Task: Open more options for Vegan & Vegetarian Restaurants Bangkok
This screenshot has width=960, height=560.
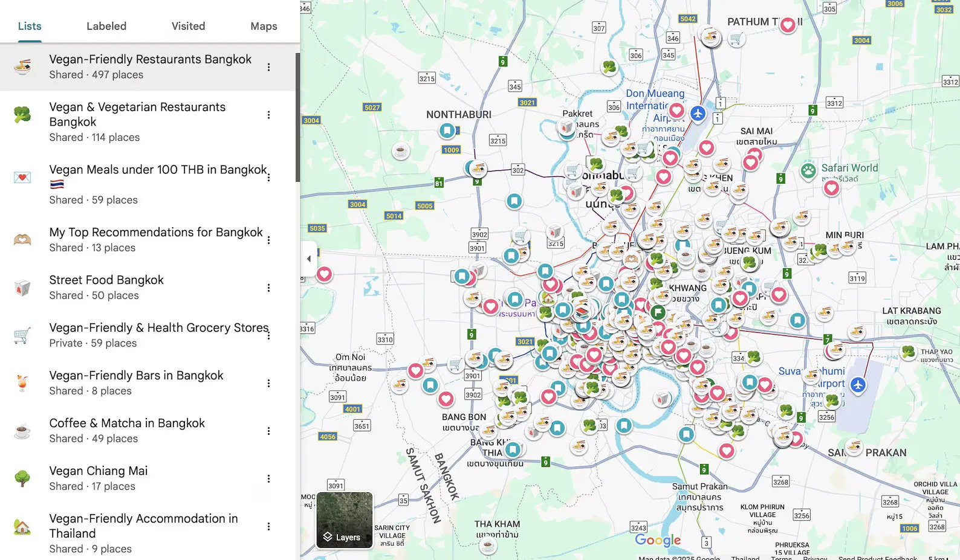Action: (269, 115)
